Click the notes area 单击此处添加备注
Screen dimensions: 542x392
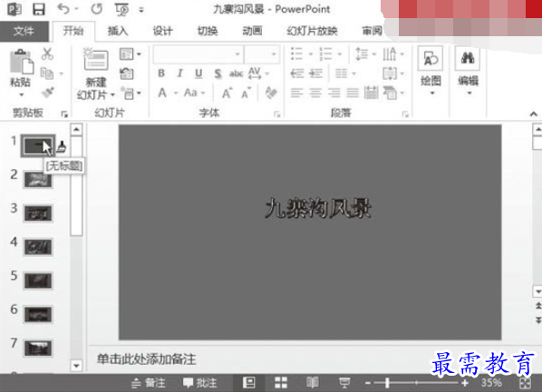point(147,359)
